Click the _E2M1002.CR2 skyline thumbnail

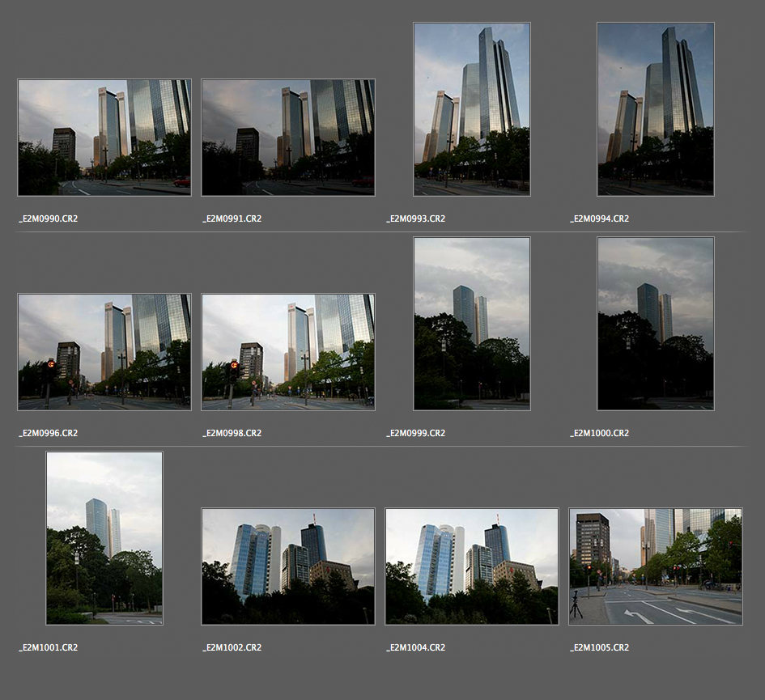288,566
